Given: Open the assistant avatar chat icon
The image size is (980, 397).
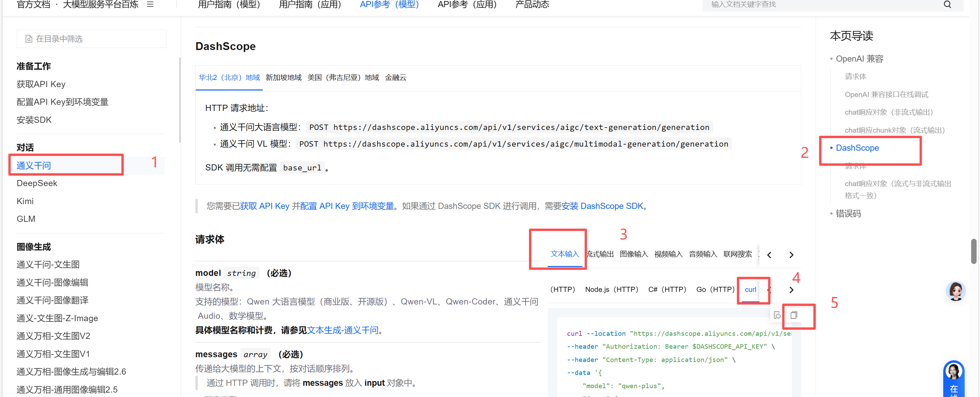Looking at the screenshot, I should (x=955, y=291).
